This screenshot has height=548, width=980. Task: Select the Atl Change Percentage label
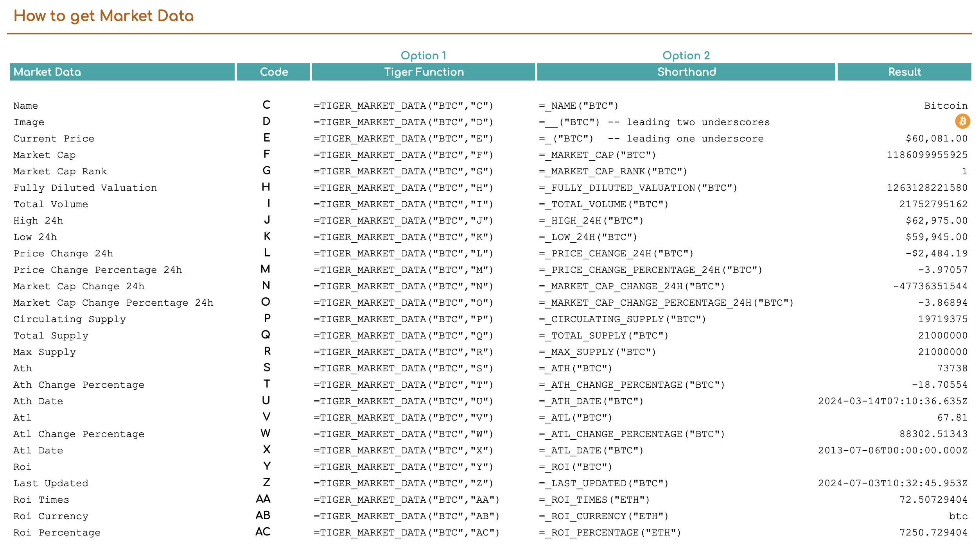[x=79, y=434]
